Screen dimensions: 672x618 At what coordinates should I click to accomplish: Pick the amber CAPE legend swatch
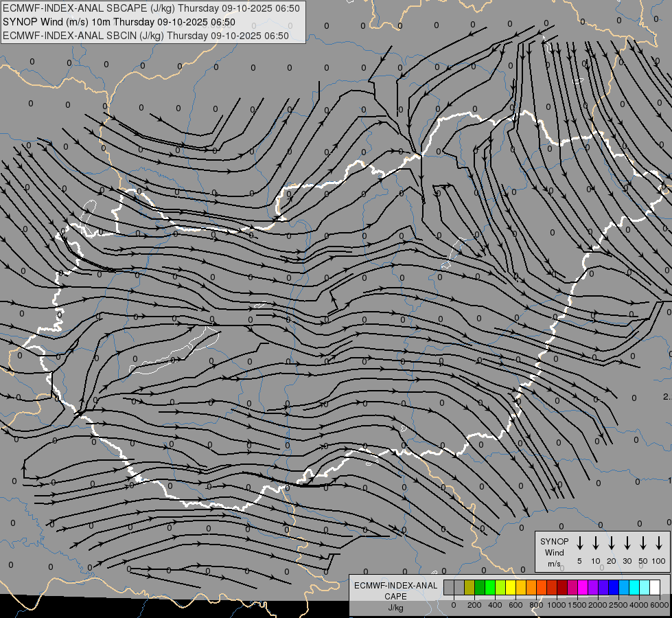(521, 588)
